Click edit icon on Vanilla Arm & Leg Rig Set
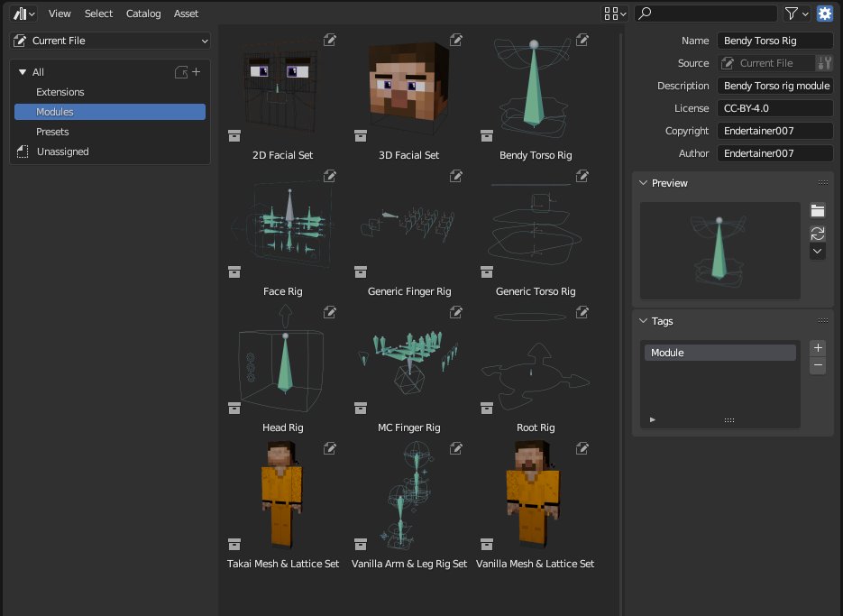 tap(456, 448)
